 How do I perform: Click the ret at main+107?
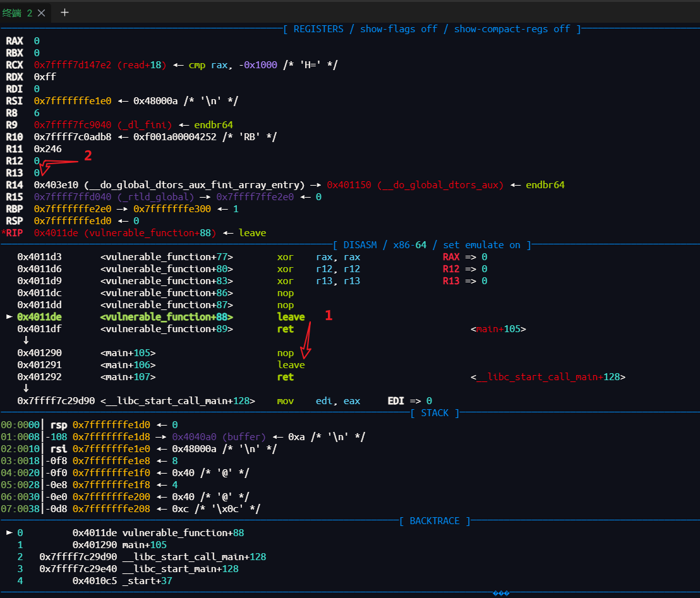point(286,378)
